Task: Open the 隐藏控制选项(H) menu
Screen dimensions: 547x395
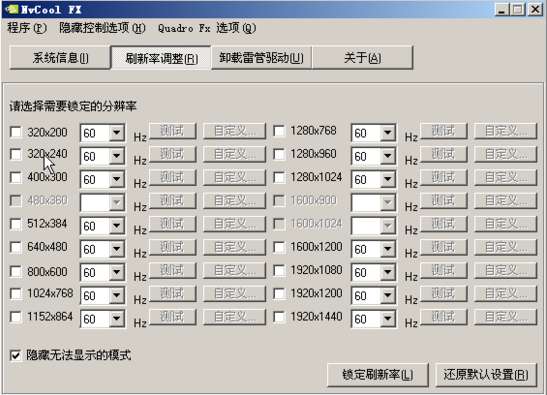Action: click(102, 28)
